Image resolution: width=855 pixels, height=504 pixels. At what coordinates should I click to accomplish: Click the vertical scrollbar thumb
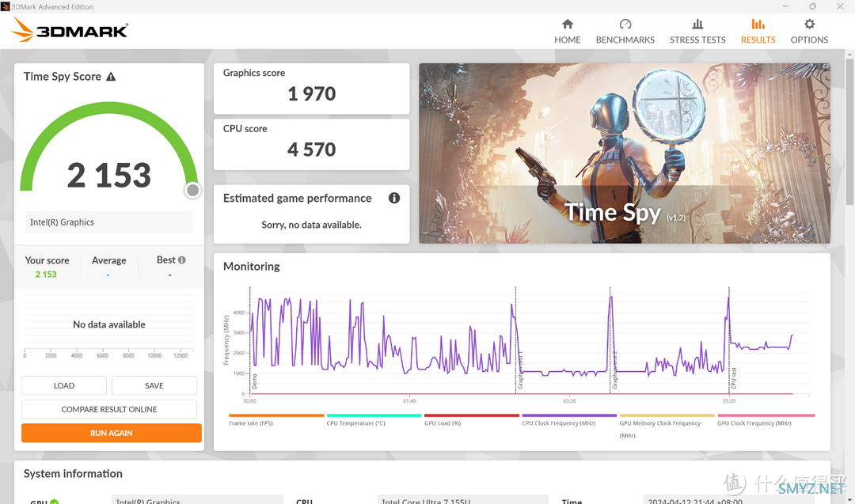pyautogui.click(x=849, y=132)
